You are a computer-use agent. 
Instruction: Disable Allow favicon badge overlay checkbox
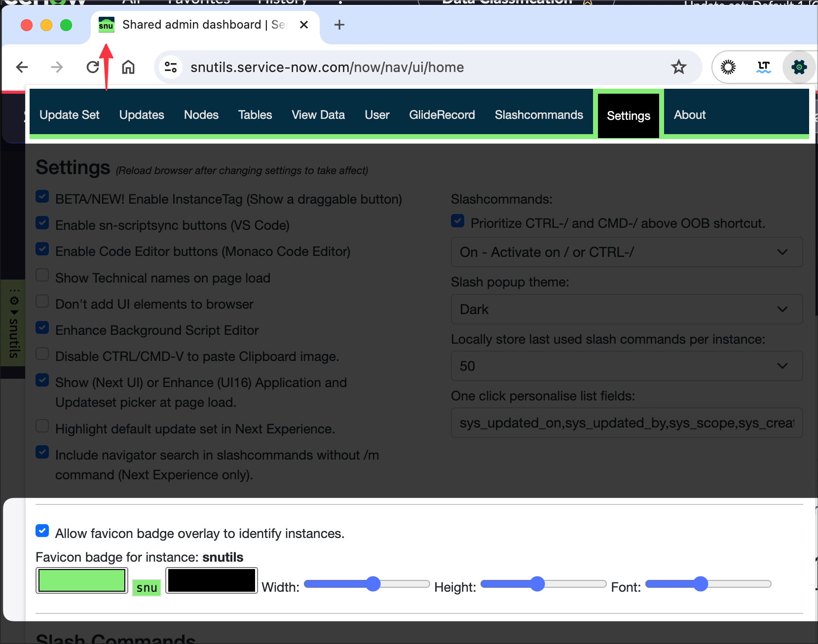[x=42, y=531]
